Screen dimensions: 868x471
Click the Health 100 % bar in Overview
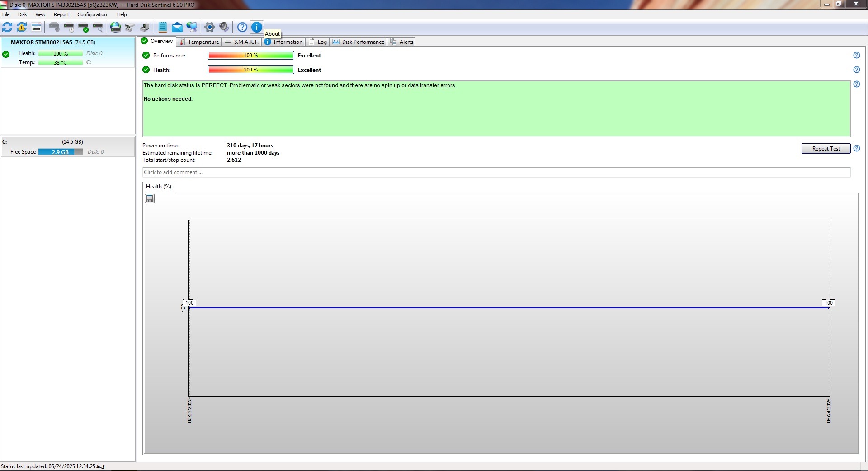[251, 70]
